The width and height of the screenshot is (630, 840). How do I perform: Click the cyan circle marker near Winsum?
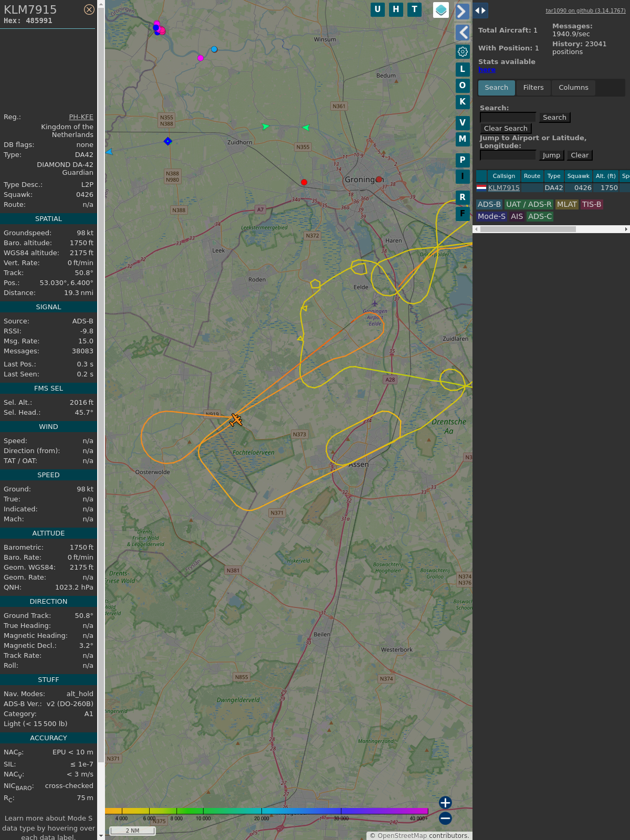(214, 49)
